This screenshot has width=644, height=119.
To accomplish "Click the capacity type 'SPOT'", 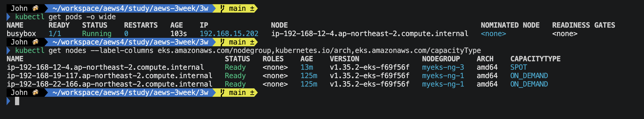I will (x=519, y=67).
